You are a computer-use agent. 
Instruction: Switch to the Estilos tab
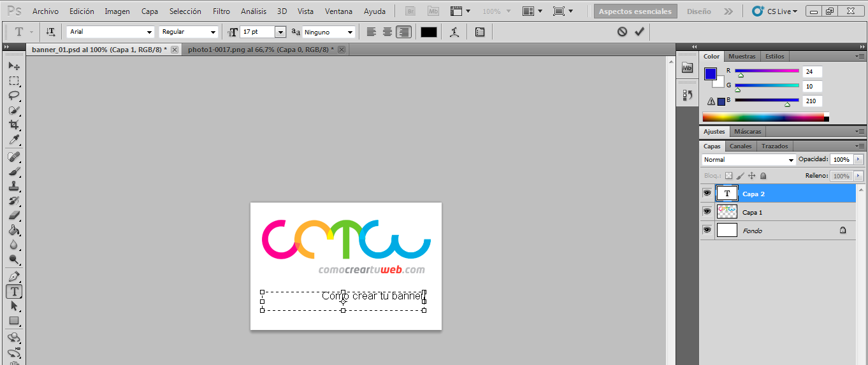coord(775,56)
